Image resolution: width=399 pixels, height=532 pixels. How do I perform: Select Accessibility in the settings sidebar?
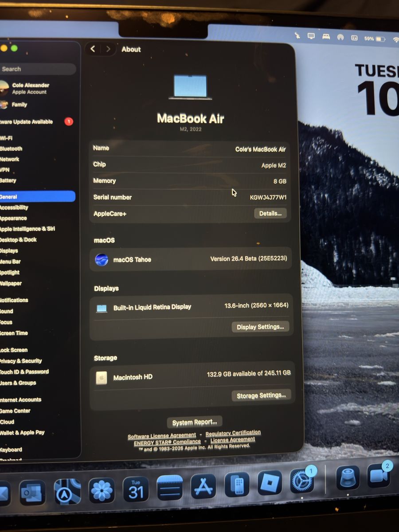tap(14, 207)
